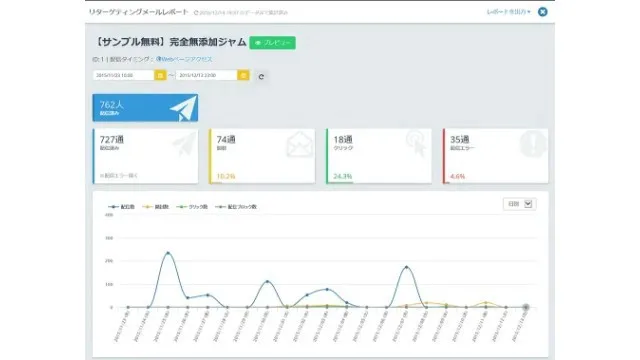
Task: Click the exclamation error icon
Action: coord(533,144)
